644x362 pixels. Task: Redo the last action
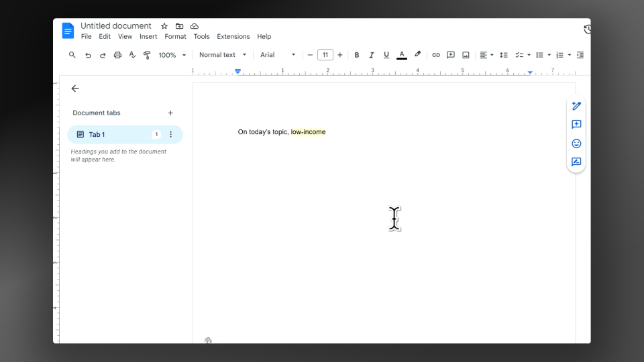point(103,55)
